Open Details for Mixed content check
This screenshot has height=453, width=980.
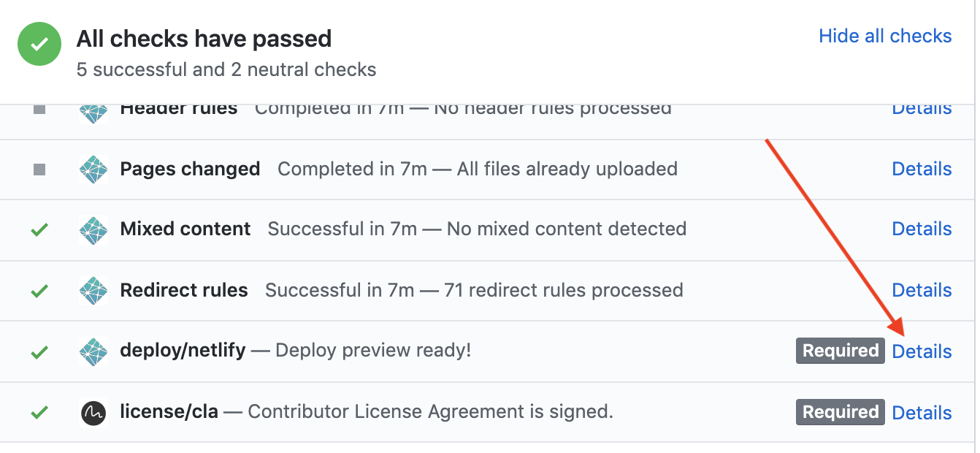coord(922,229)
